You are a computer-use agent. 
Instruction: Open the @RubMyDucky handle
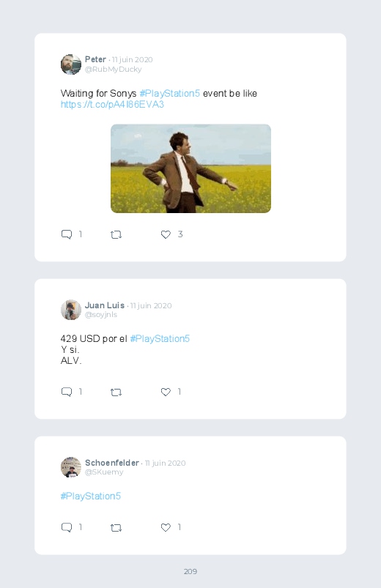113,70
